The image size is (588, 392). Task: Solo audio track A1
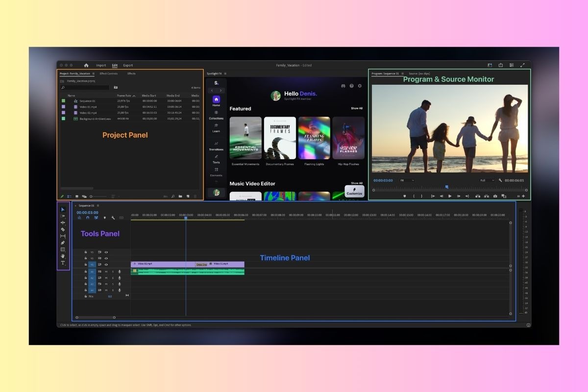coord(113,271)
